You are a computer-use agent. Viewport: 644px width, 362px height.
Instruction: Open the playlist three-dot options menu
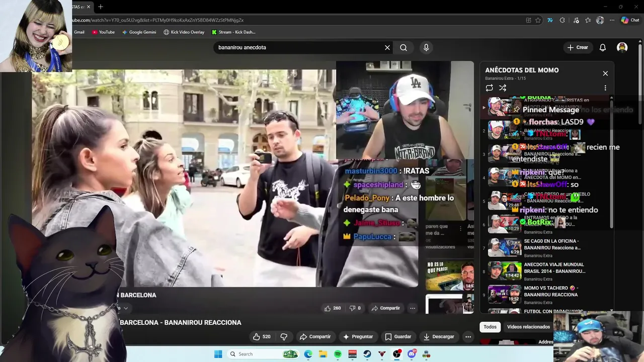pos(605,87)
